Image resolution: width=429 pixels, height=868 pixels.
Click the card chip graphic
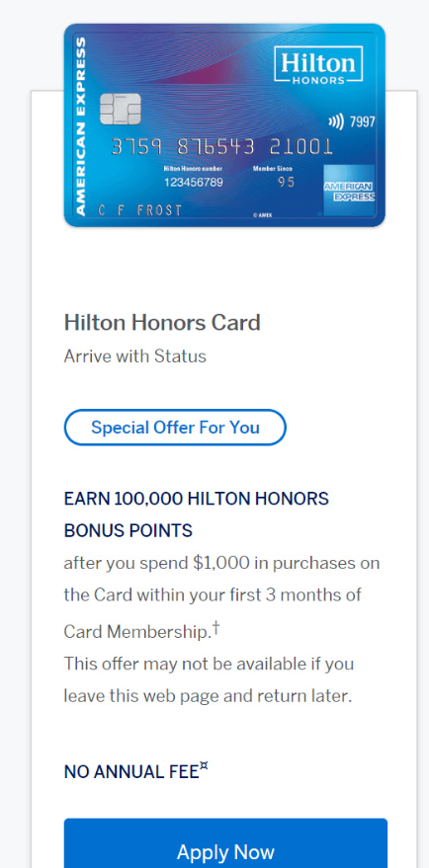121,109
